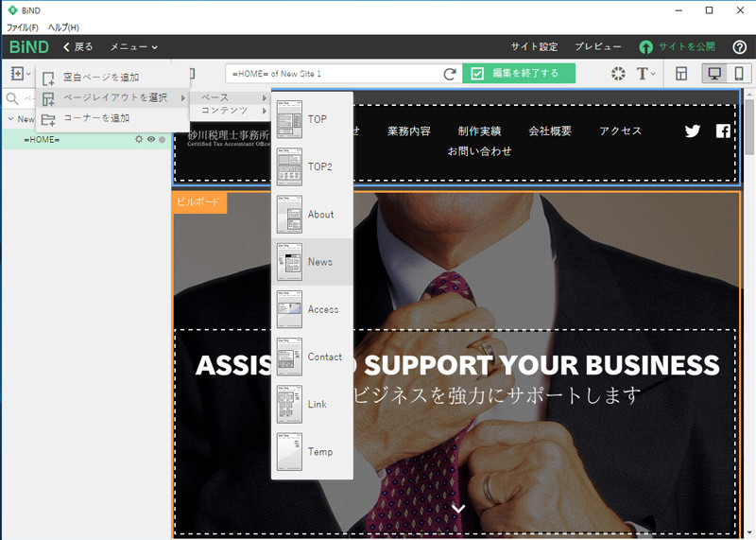Click the BiND logo in header
This screenshot has height=540, width=756.
(x=29, y=46)
